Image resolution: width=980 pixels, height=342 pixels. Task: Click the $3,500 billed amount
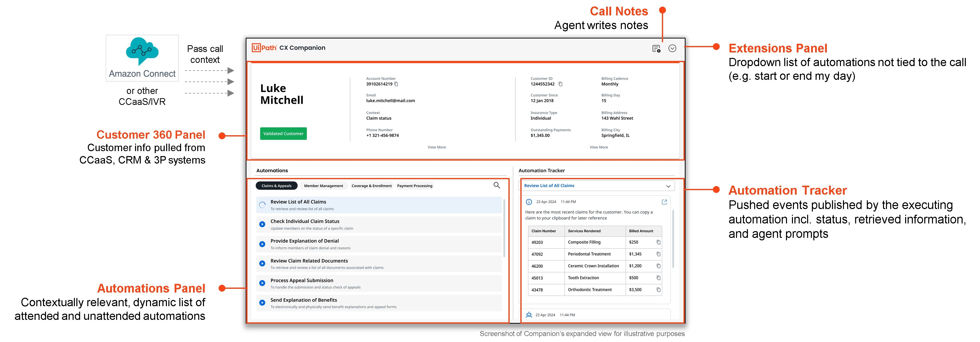tap(635, 290)
